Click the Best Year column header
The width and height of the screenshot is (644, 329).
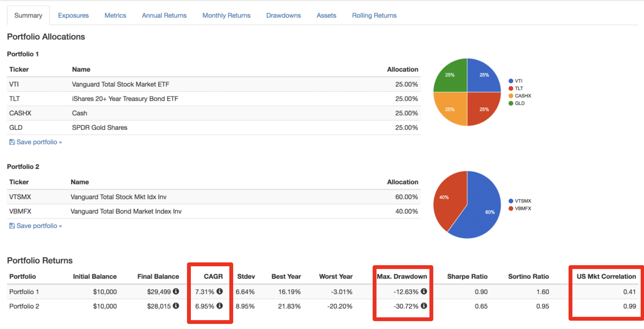click(x=286, y=276)
